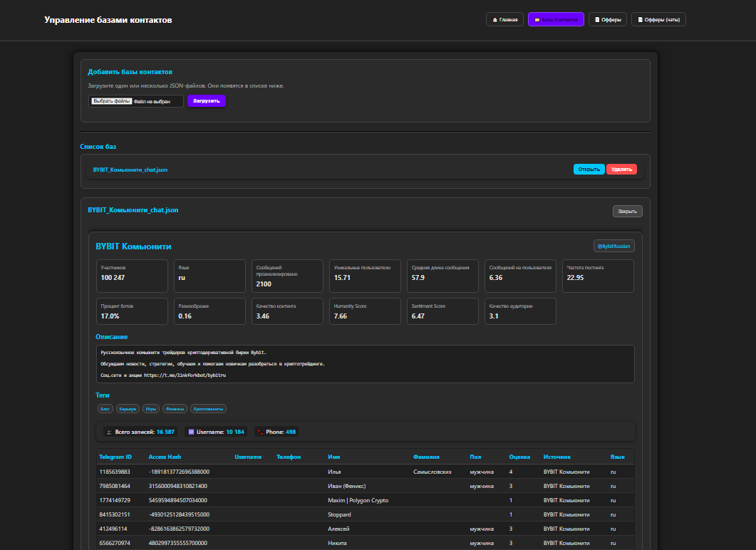Click the Оценка column header
The width and height of the screenshot is (756, 550).
point(519,457)
